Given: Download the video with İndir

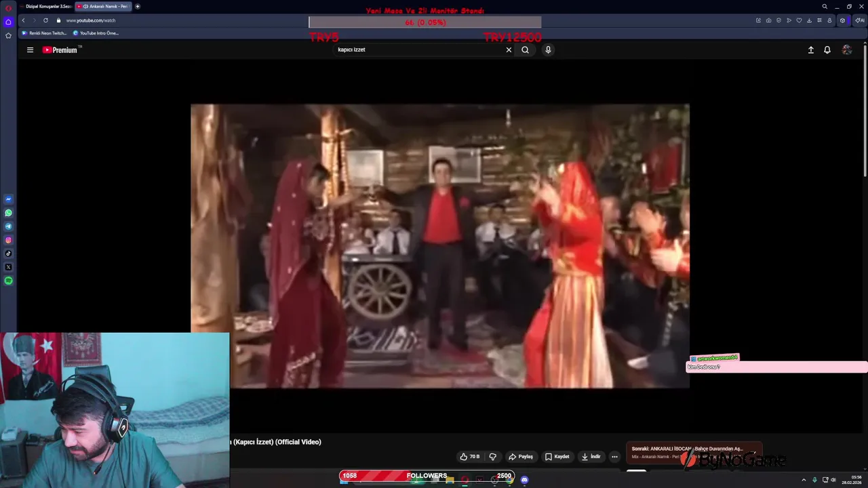Looking at the screenshot, I should [591, 456].
